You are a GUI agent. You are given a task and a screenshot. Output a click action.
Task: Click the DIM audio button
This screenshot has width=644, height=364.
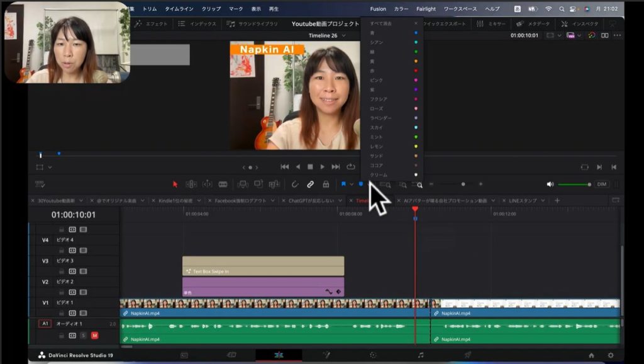(601, 185)
